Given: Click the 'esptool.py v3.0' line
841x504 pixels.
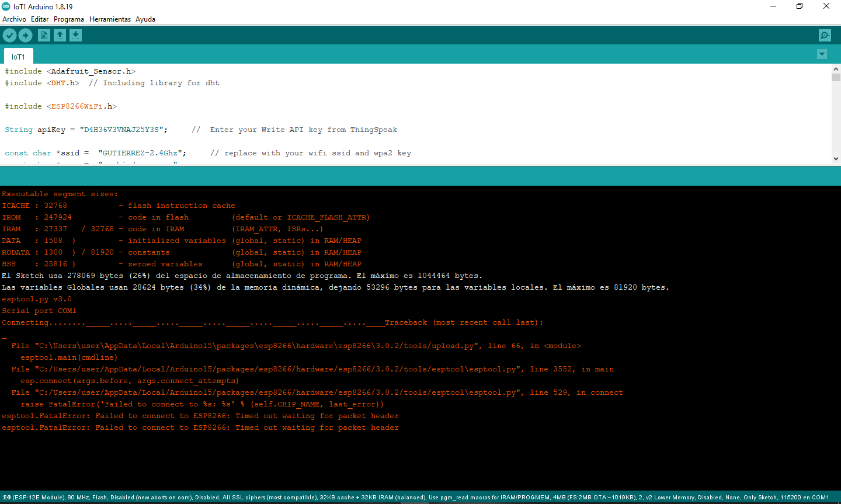Looking at the screenshot, I should point(37,299).
